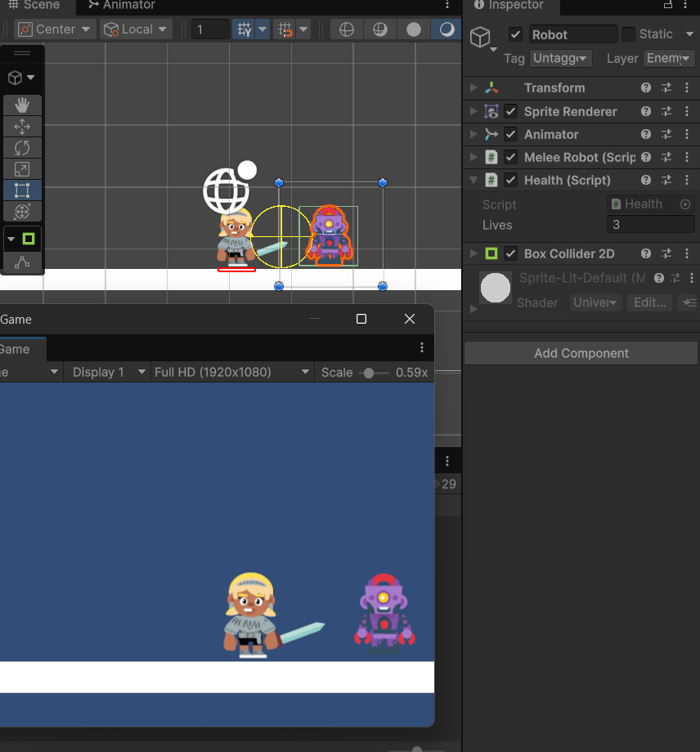Open the scene tool context cube menu

(21, 77)
